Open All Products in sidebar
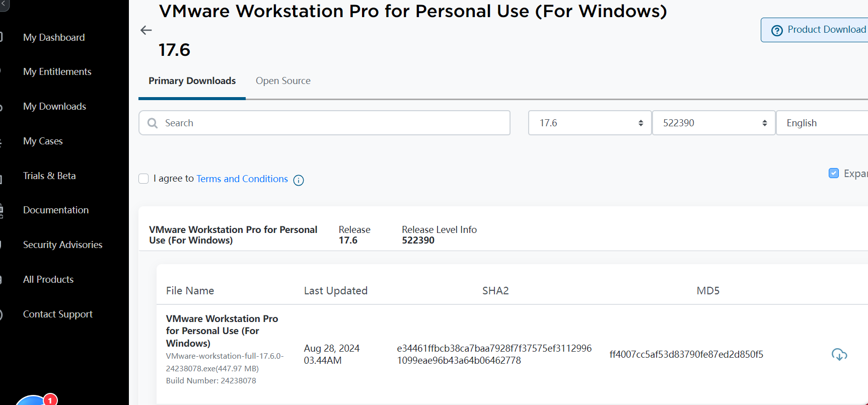Image resolution: width=868 pixels, height=405 pixels. [x=48, y=279]
